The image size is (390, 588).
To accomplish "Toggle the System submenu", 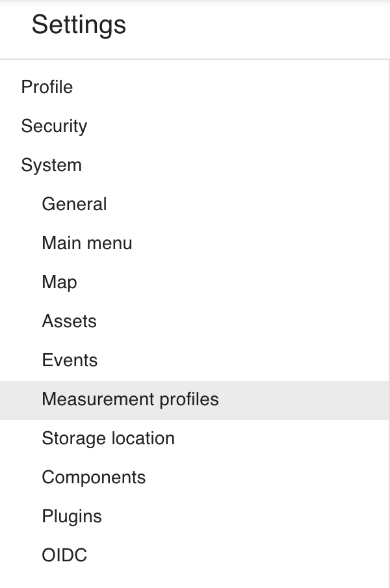I will coord(51,165).
